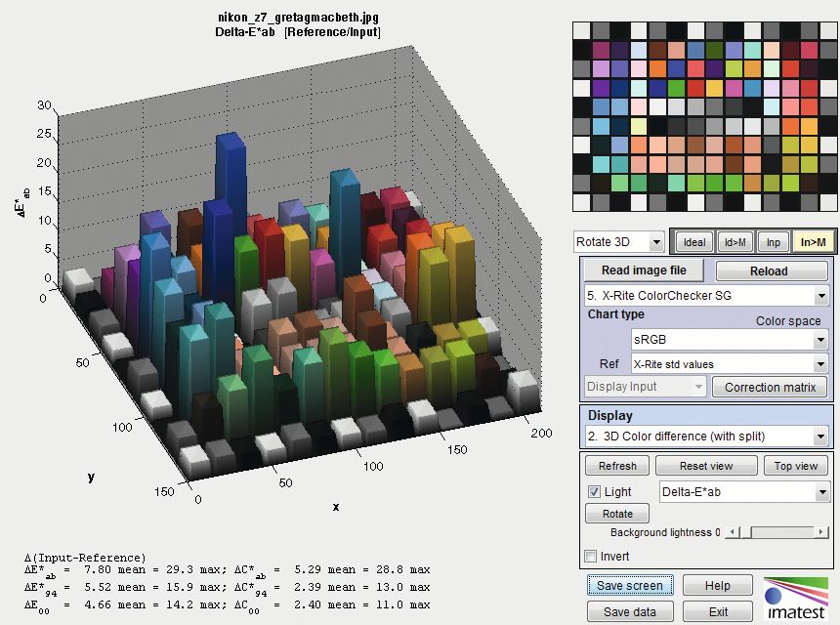Click the Read image file button
Viewport: 840px width, 625px height.
pos(644,271)
